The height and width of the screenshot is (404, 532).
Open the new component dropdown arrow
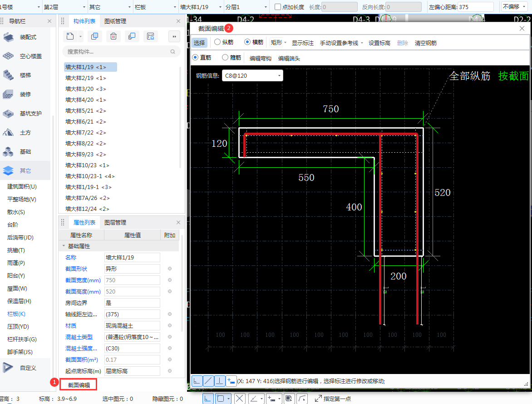(80, 36)
